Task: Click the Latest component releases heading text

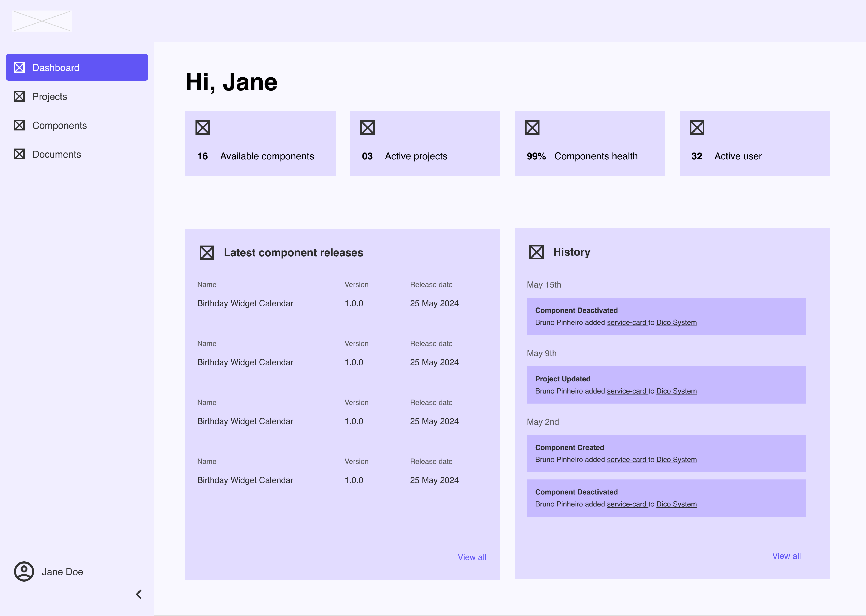Action: pyautogui.click(x=293, y=253)
